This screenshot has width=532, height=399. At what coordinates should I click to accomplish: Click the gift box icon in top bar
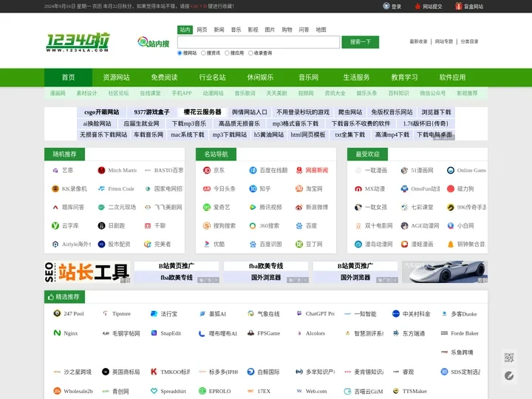[459, 6]
